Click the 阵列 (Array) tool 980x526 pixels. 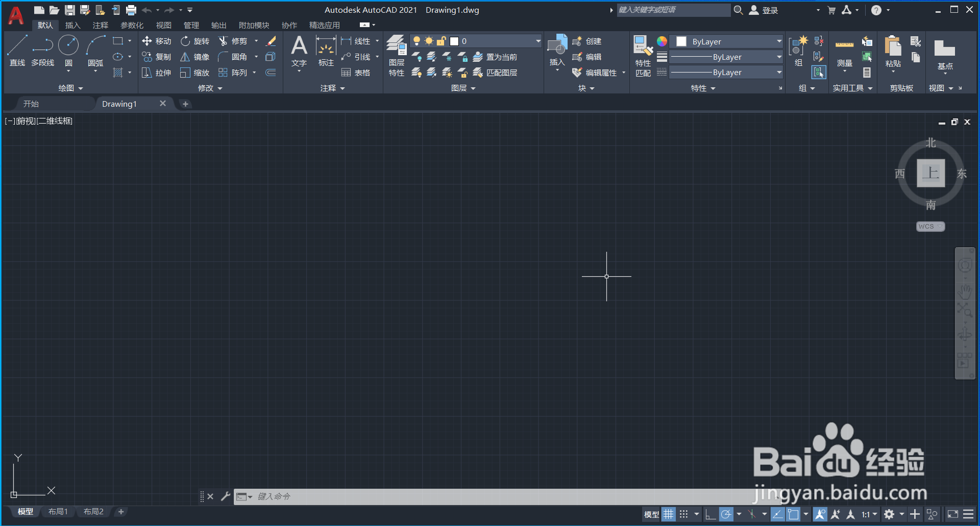[x=233, y=73]
